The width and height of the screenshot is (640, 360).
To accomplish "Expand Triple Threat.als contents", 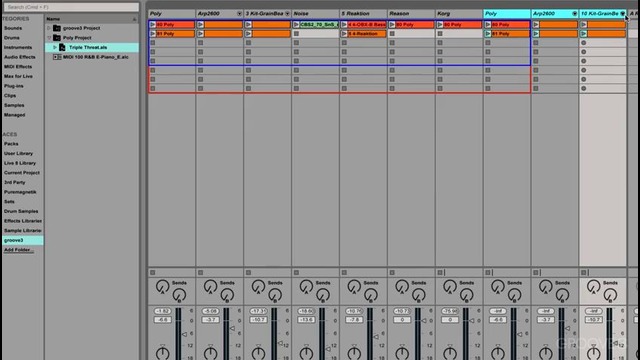I will click(55, 47).
